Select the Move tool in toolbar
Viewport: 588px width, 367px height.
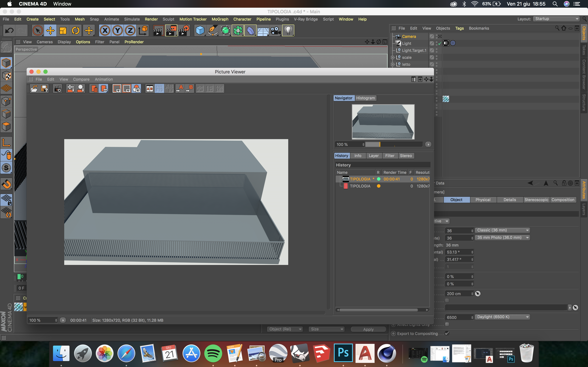click(50, 31)
